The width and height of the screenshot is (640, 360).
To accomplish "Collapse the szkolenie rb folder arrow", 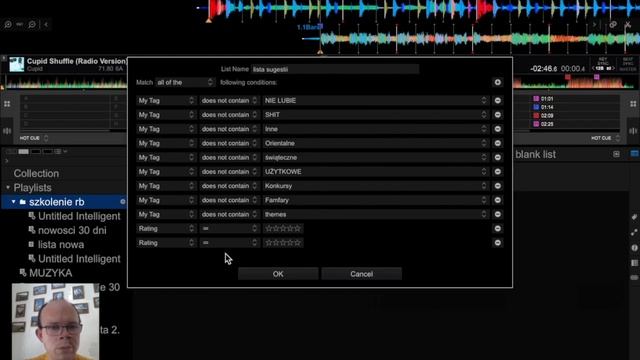I will 13,202.
